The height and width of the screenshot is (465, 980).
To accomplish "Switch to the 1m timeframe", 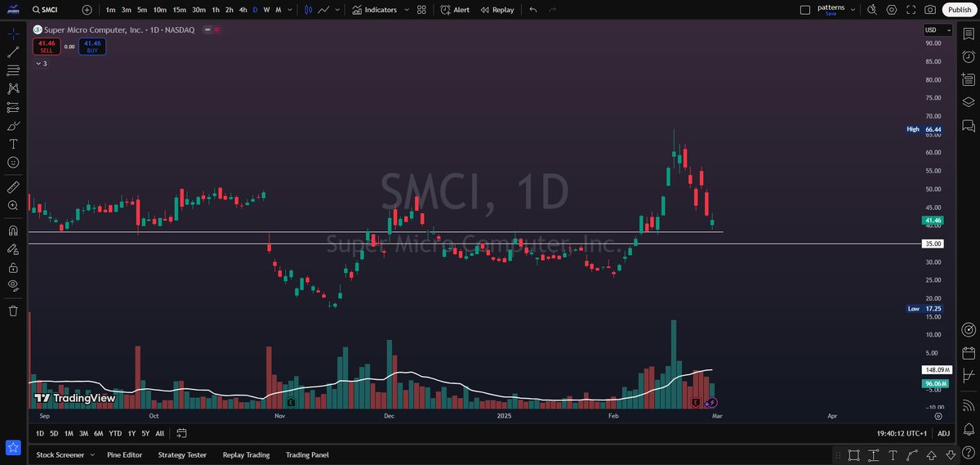I will click(110, 10).
